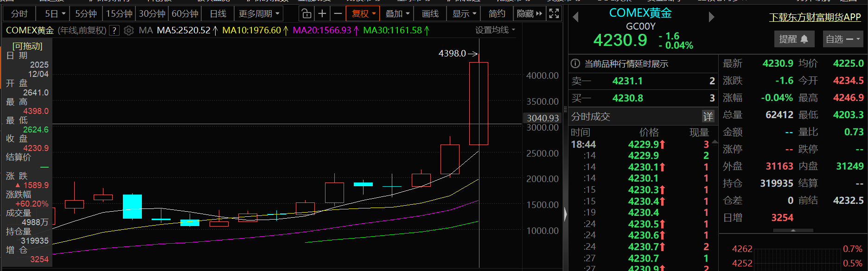Select the 60分钟 period tab
Screen dimensions: 868x271
click(185, 14)
